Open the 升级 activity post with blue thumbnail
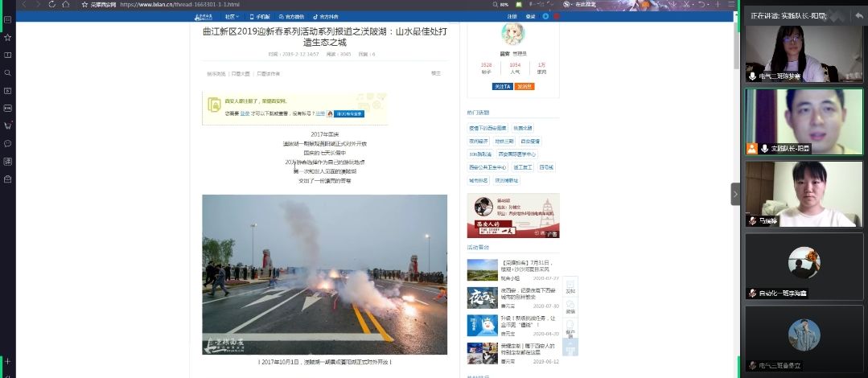This screenshot has height=378, width=868. point(526,322)
